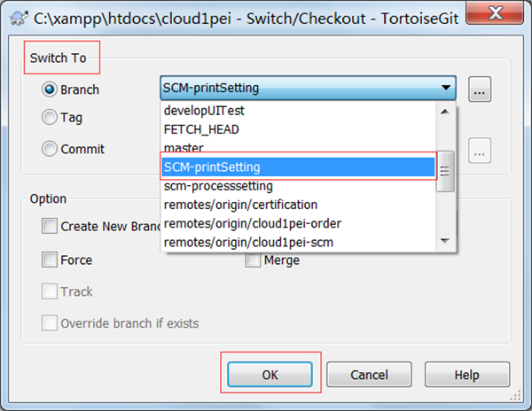The image size is (532, 411).
Task: Open Help for Switch/Checkout dialog
Action: (466, 375)
